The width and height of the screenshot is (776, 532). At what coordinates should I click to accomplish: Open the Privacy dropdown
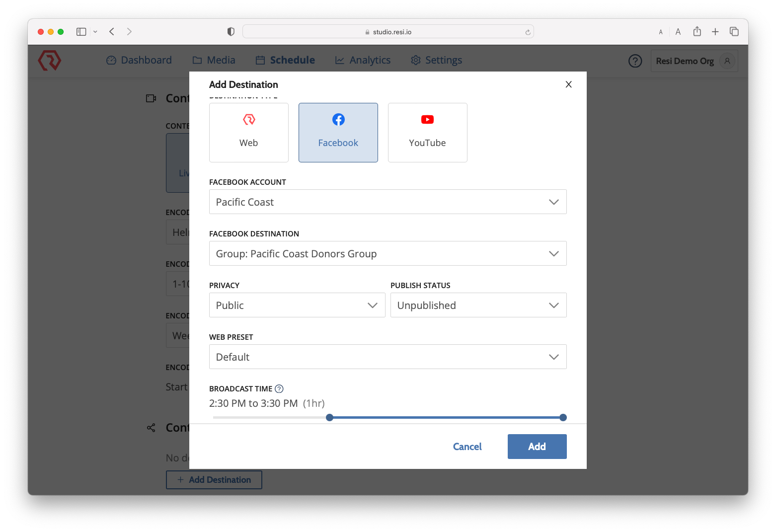point(297,305)
